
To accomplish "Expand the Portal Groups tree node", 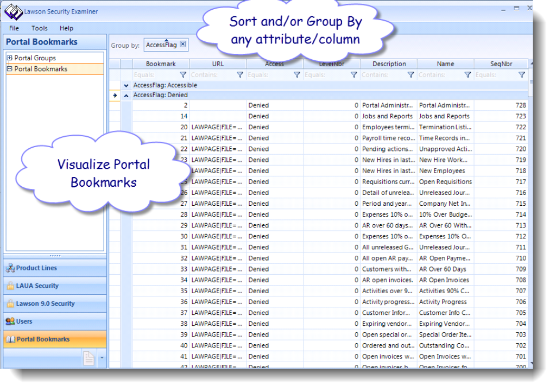I will [10, 58].
